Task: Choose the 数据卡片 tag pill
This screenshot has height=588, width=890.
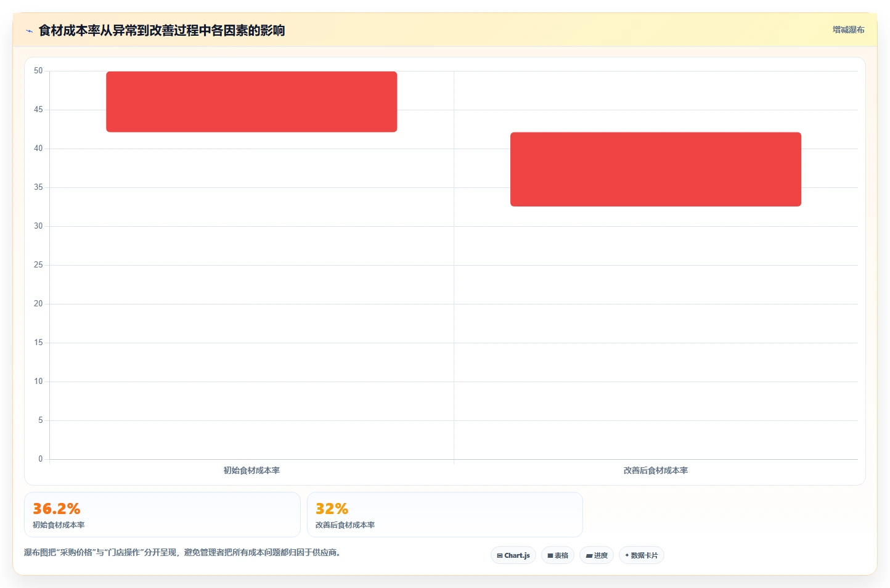Action: coord(642,555)
